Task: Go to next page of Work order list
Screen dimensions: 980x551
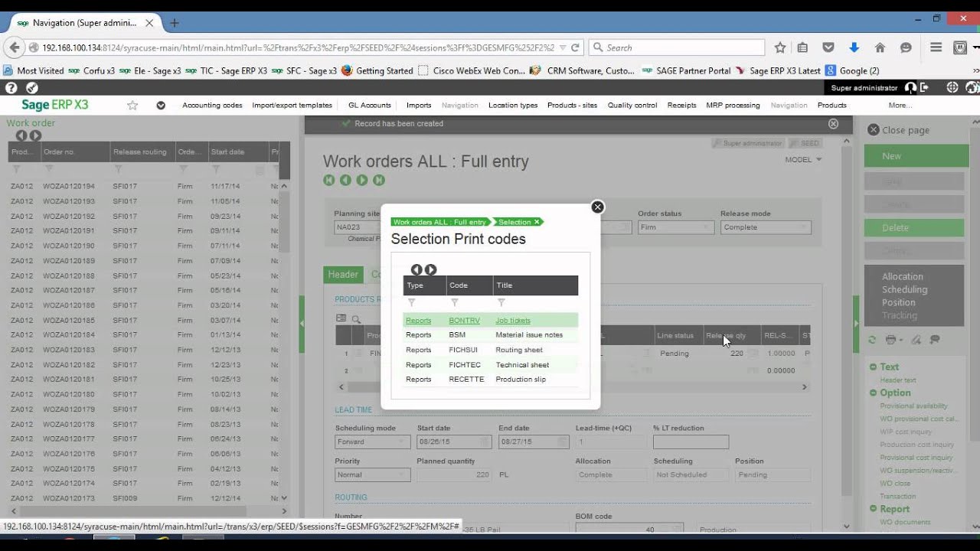Action: [x=35, y=135]
